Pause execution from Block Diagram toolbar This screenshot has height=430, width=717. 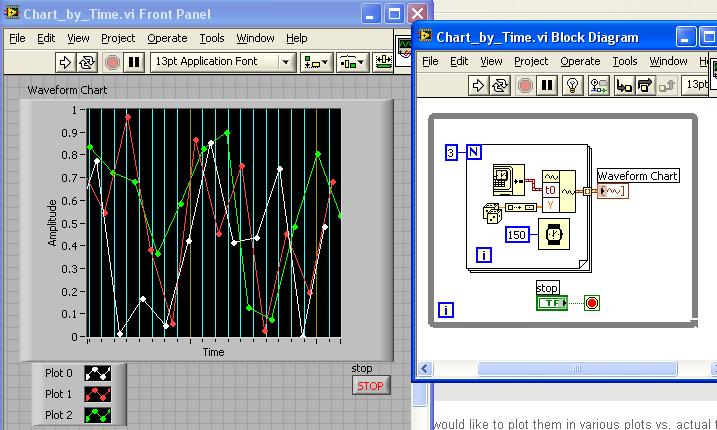click(x=547, y=85)
